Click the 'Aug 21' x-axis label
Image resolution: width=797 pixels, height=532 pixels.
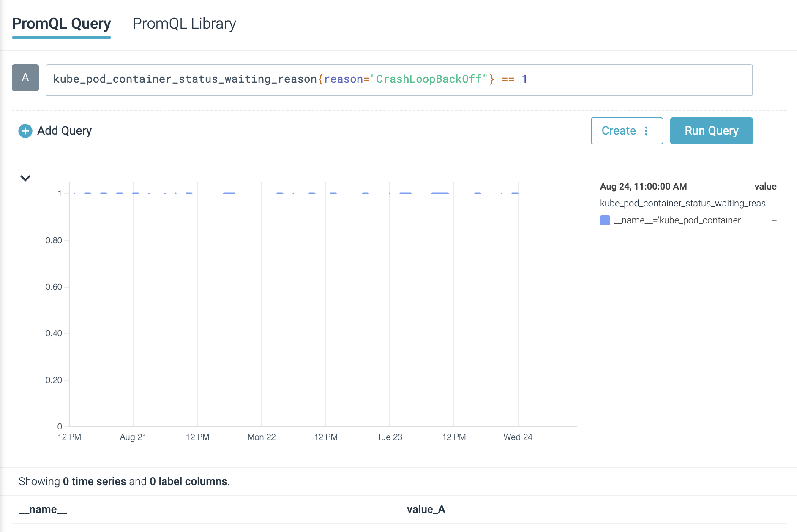pos(133,437)
